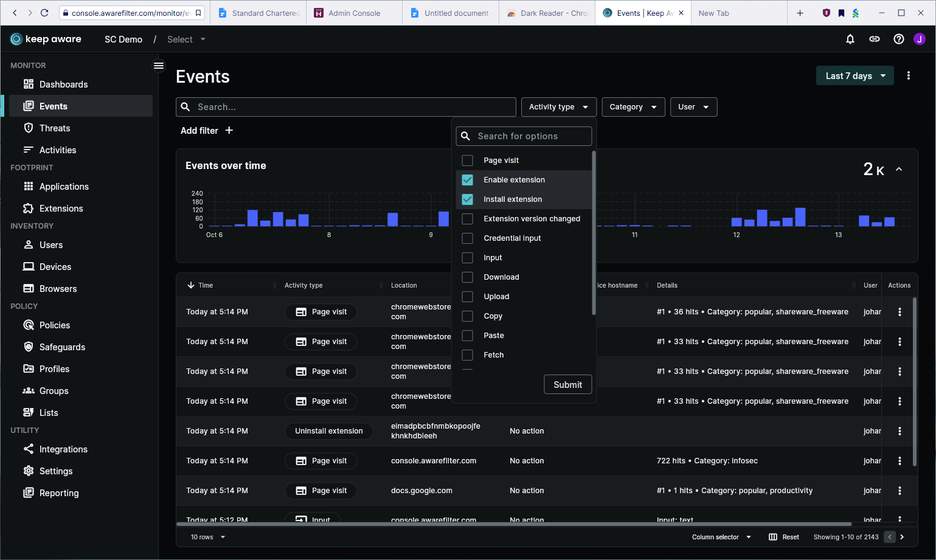Open row actions for Uninstall extension event

click(x=900, y=431)
